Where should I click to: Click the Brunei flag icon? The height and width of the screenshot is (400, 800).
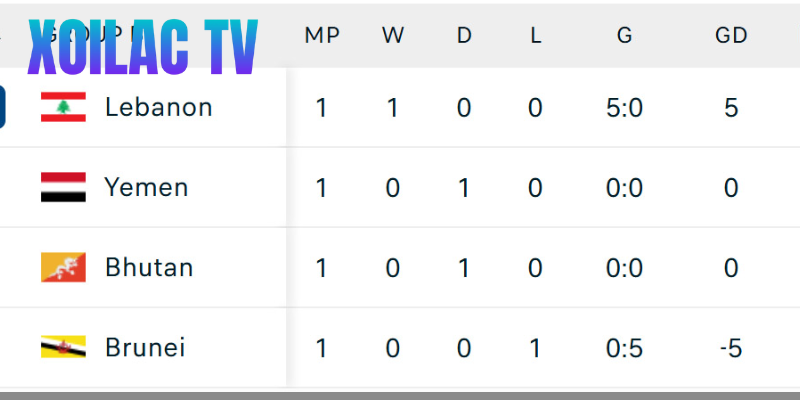click(63, 347)
